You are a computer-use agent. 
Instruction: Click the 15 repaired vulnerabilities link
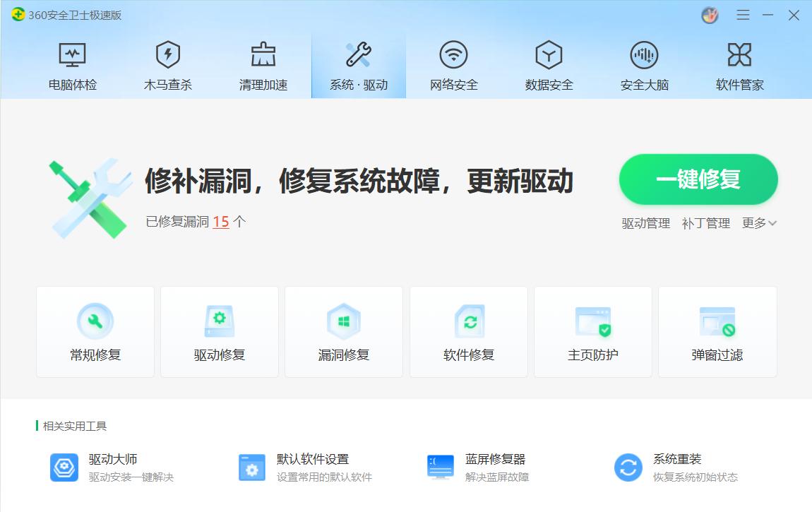tap(222, 222)
